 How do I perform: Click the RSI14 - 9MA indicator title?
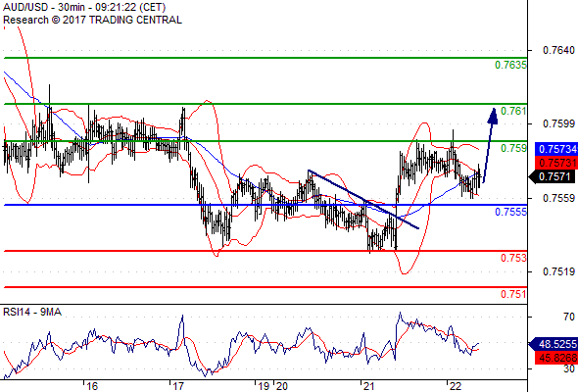click(x=32, y=312)
